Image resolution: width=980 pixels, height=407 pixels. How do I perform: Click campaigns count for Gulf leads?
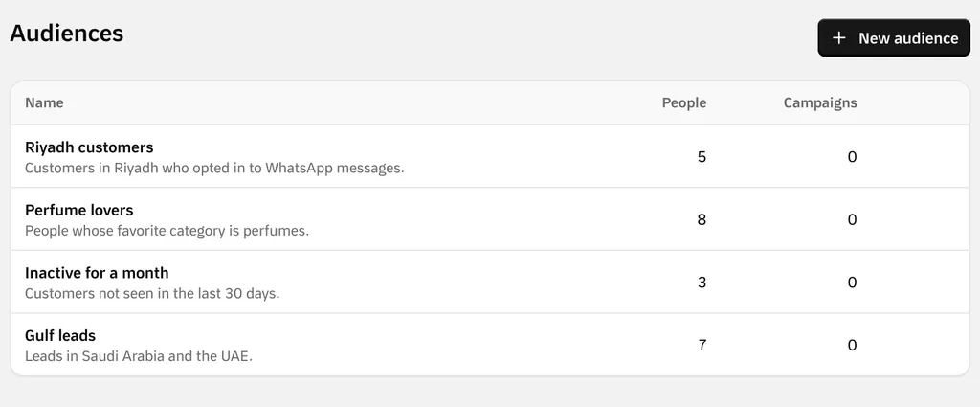[852, 345]
